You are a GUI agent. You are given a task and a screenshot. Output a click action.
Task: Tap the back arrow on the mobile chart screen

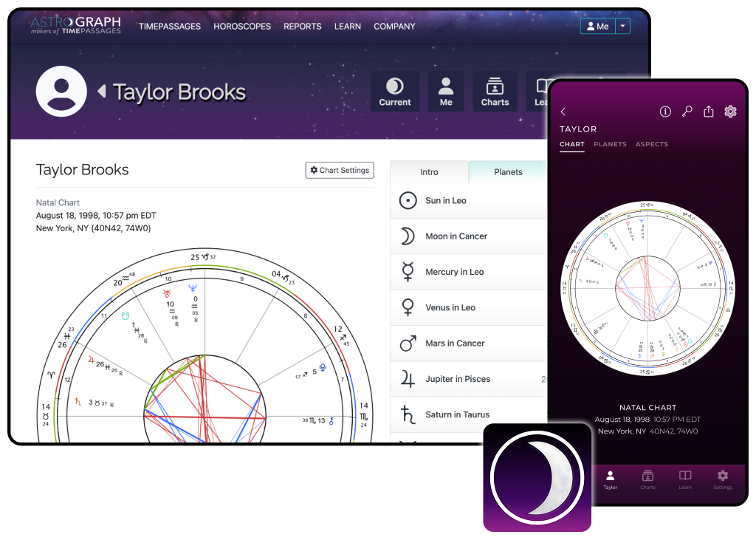563,111
